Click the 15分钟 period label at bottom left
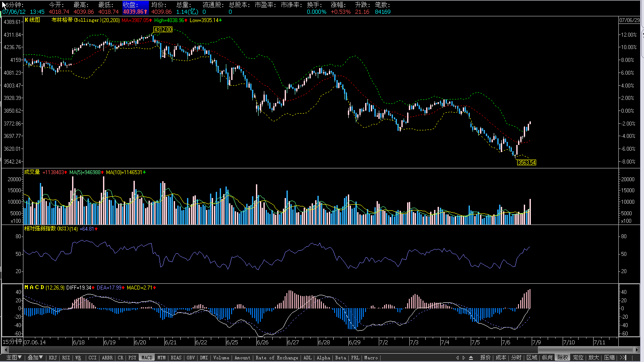 [12, 342]
